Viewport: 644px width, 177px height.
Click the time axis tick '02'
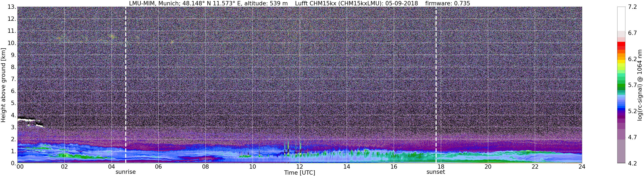click(64, 167)
